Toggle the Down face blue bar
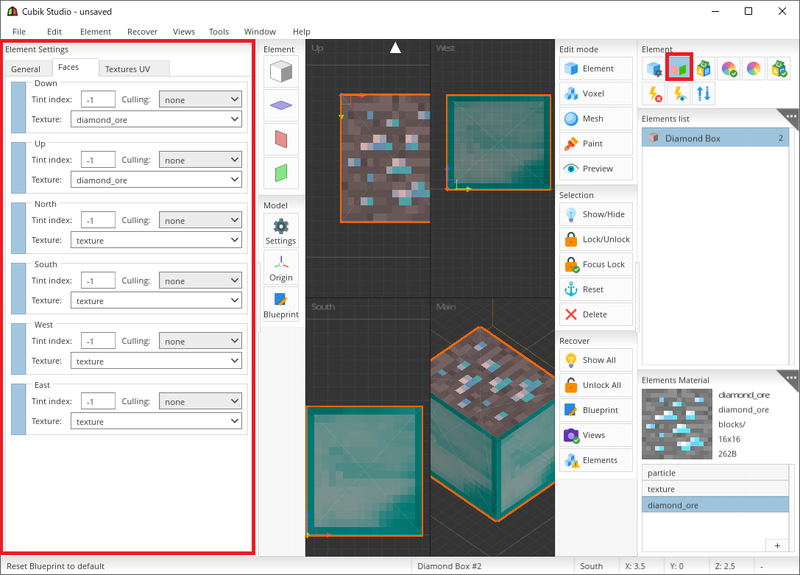 pos(18,107)
